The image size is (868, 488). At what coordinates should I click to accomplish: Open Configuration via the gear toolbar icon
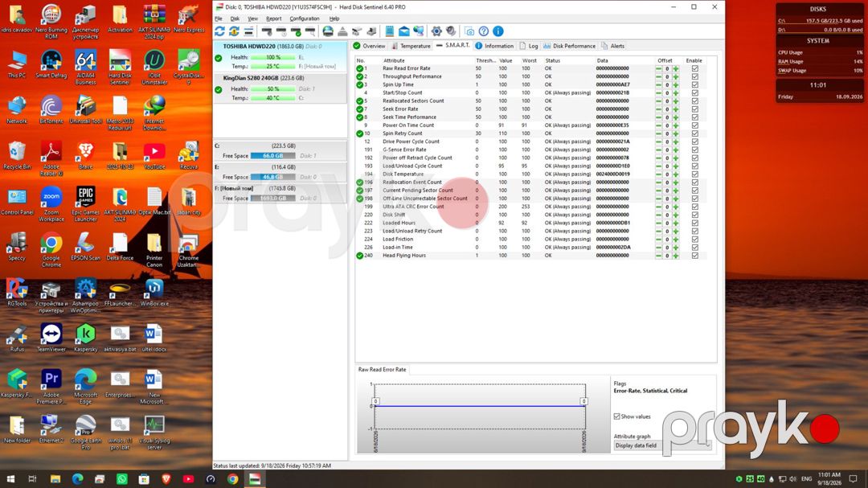436,31
